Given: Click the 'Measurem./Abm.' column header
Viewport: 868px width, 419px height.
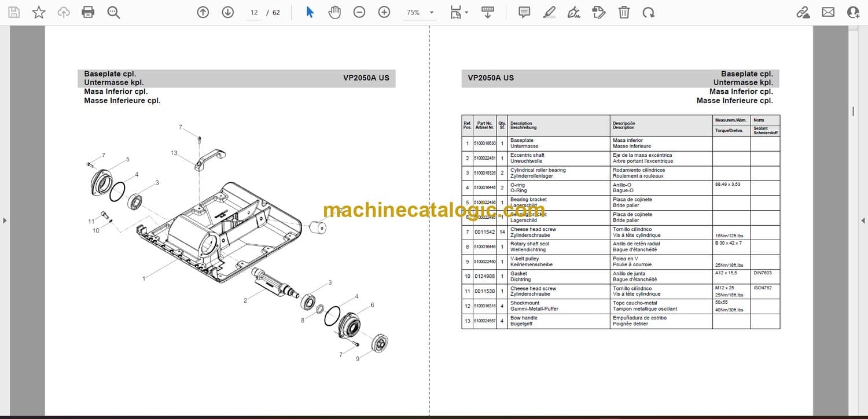Looking at the screenshot, I should tap(731, 120).
